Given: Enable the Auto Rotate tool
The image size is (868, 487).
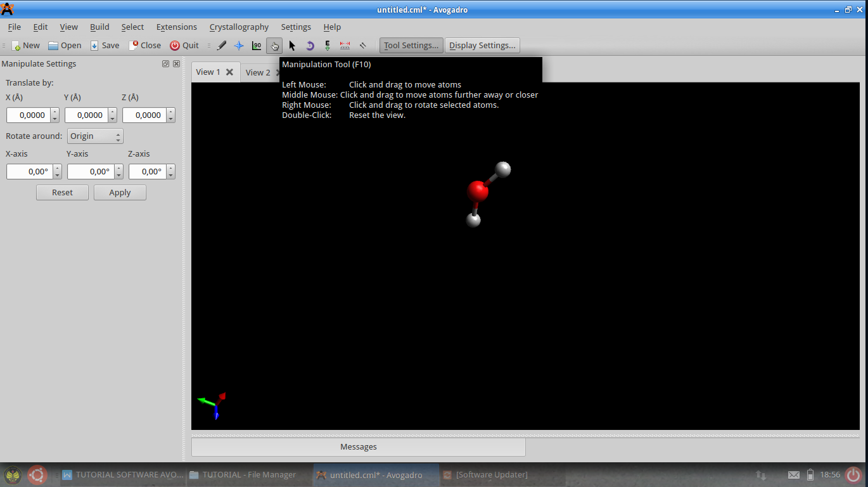Looking at the screenshot, I should 310,45.
